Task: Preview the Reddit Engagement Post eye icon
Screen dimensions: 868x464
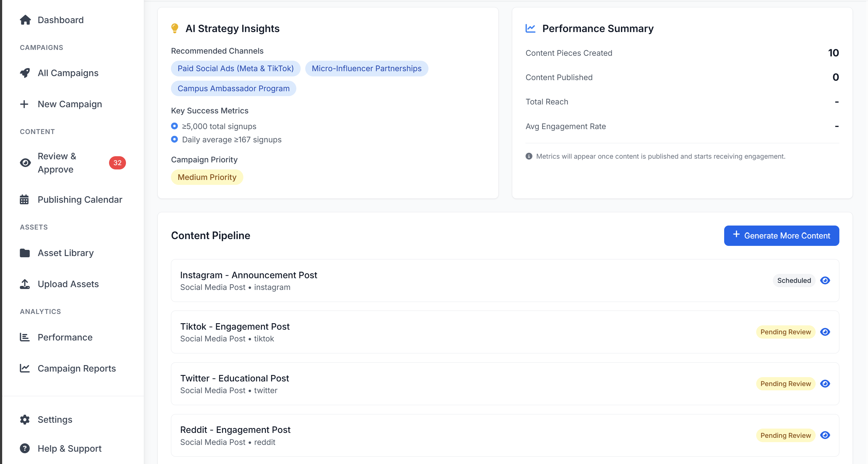Action: tap(825, 435)
